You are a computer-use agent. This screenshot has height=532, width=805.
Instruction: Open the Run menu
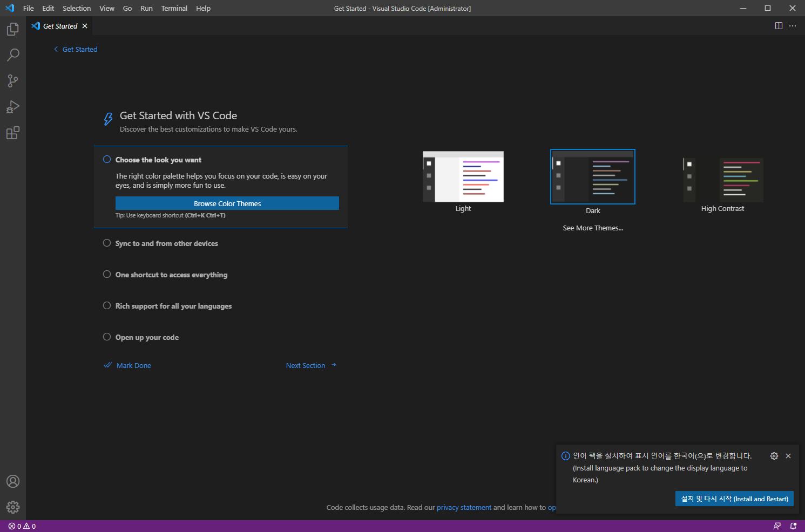coord(146,8)
